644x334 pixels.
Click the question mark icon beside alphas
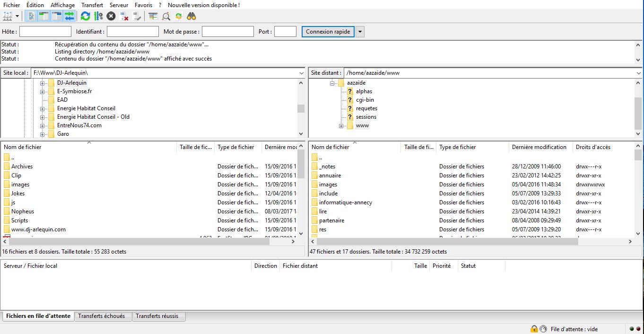[350, 91]
